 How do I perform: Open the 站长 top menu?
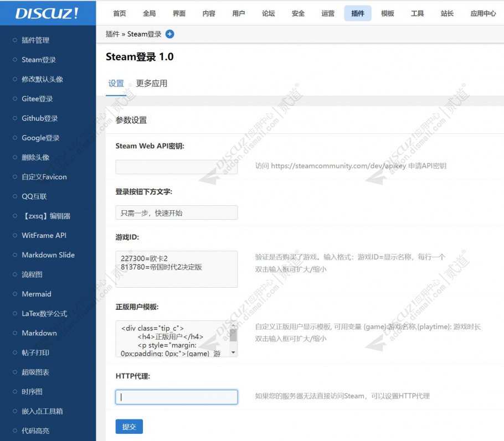(x=447, y=13)
